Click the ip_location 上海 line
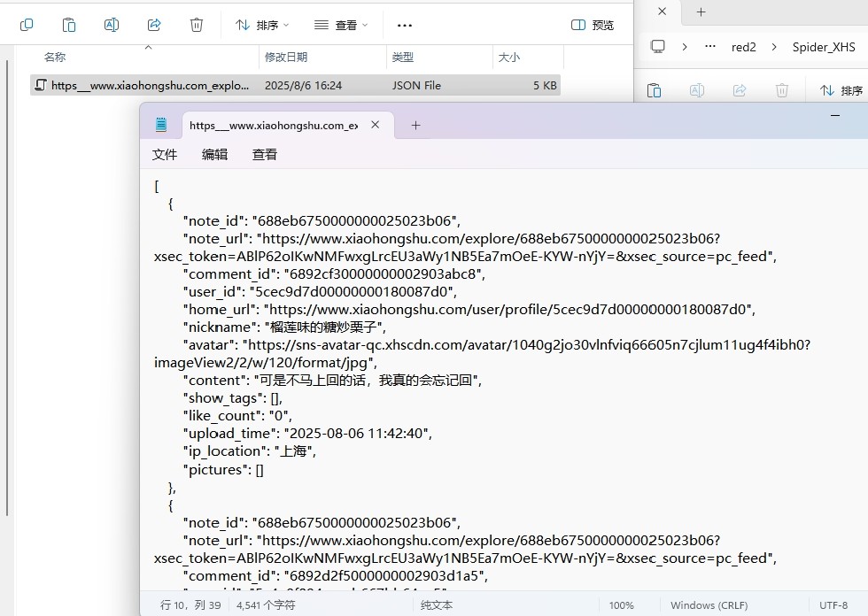The image size is (868, 616). tap(250, 451)
